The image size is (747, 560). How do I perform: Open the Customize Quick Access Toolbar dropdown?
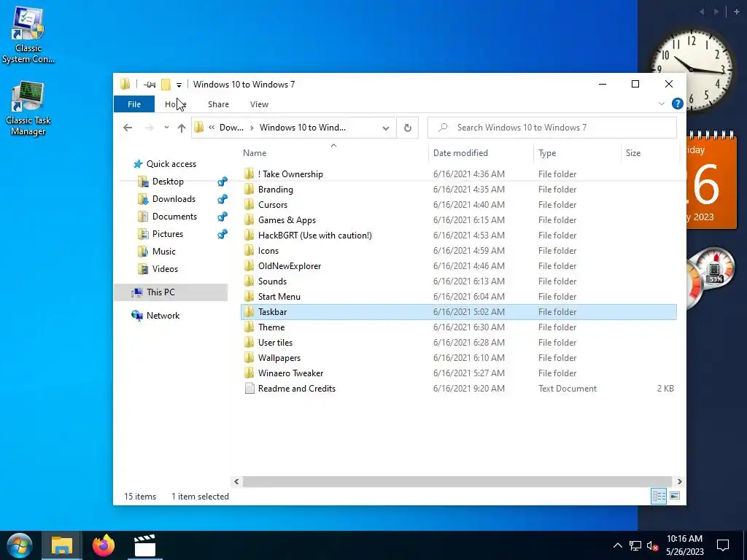(x=179, y=85)
